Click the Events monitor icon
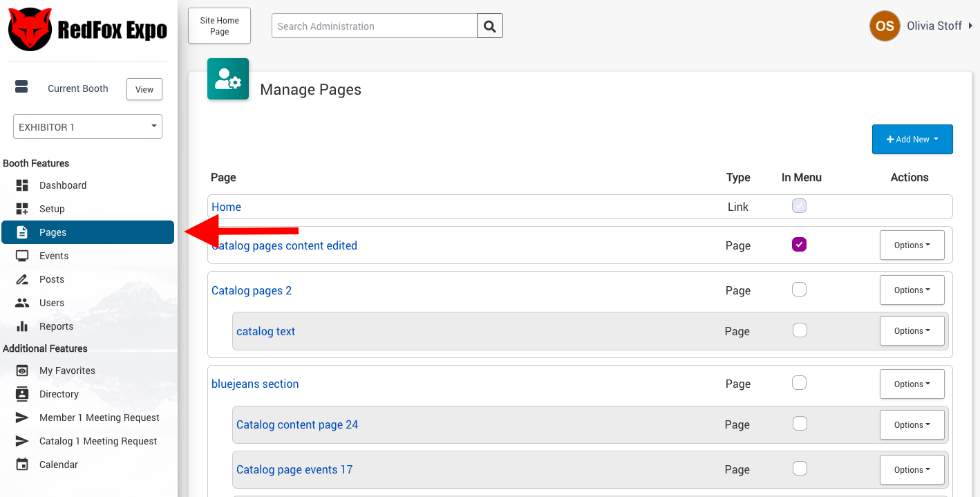980x497 pixels. coord(22,256)
